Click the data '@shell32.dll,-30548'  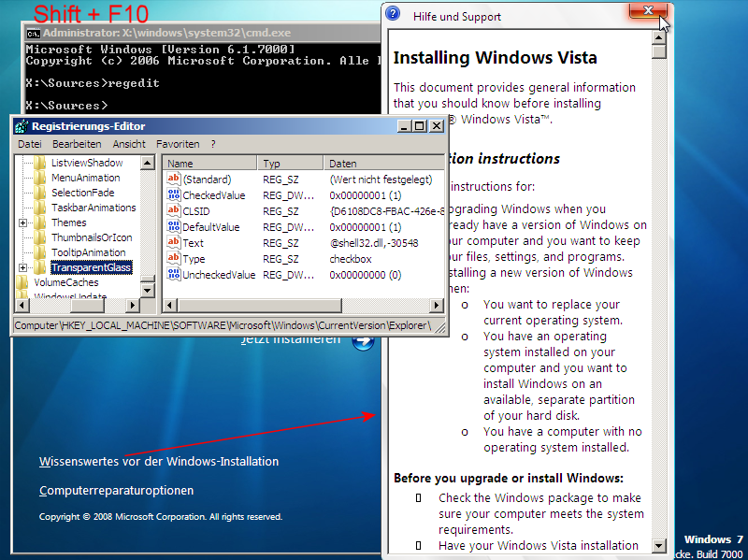373,243
